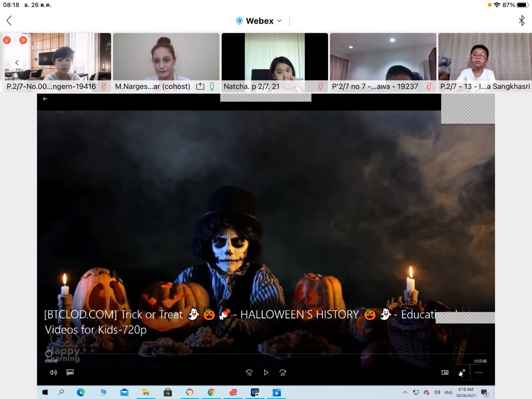The width and height of the screenshot is (532, 399).
Task: Tap the muted mic icon for participant 19237
Action: (x=429, y=86)
